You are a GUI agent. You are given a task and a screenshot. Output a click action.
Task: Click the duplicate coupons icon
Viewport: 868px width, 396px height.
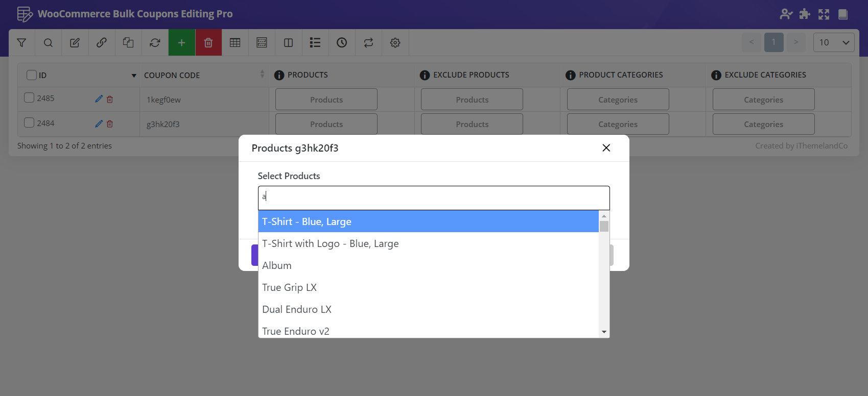click(128, 43)
